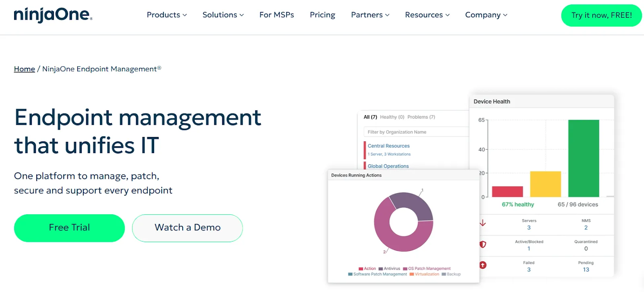Click the Antivirus legend entry

[x=389, y=269]
